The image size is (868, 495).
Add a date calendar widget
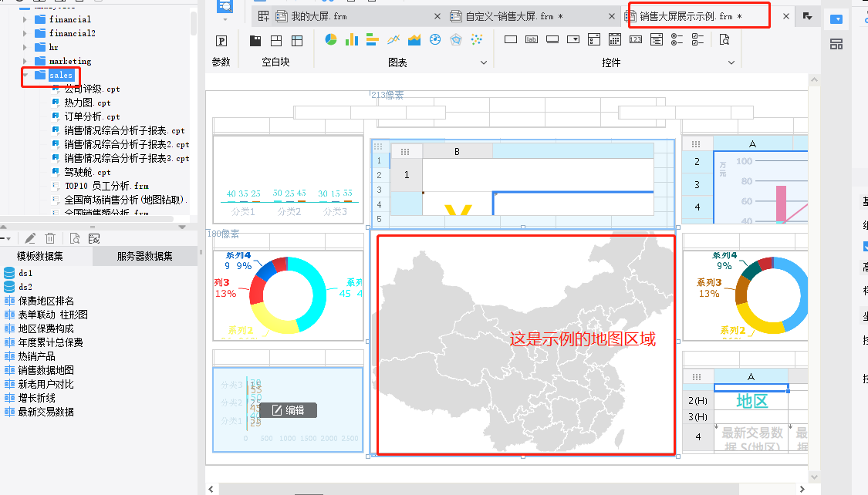[615, 39]
